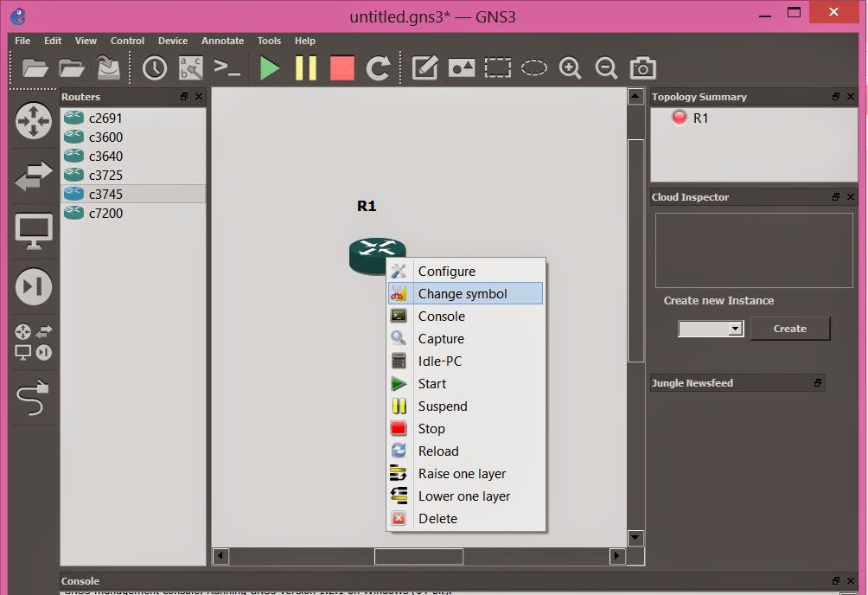Viewport: 868px width, 595px height.
Task: Toggle show interface labels icon
Action: [191, 68]
